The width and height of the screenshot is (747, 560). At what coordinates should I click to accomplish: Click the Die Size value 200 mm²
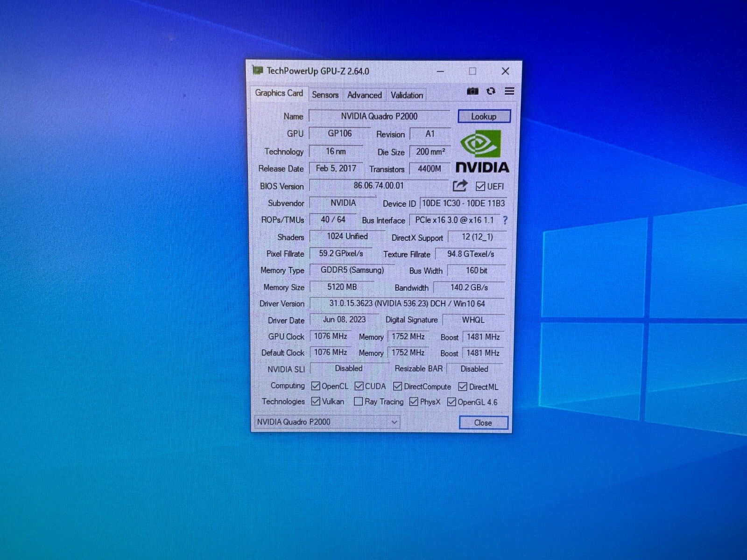430,152
